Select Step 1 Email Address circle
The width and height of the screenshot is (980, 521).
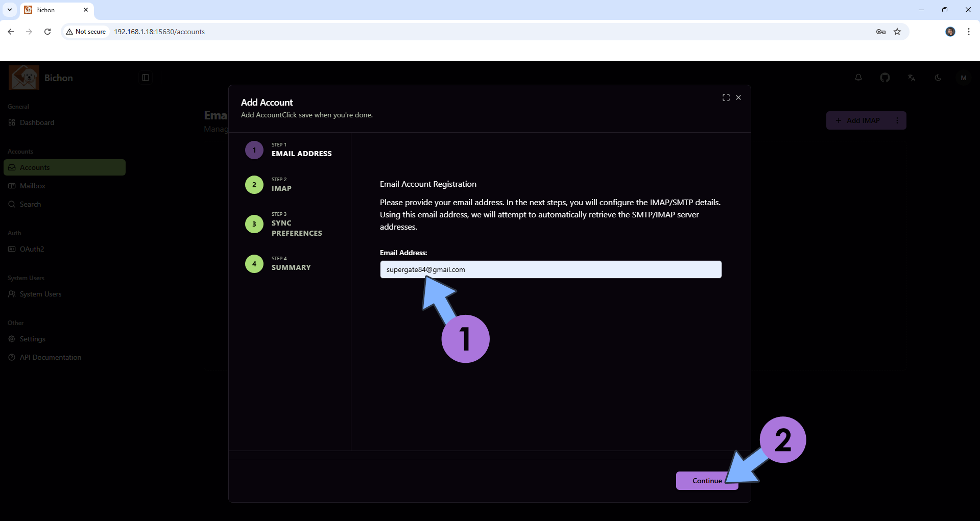[x=254, y=150]
